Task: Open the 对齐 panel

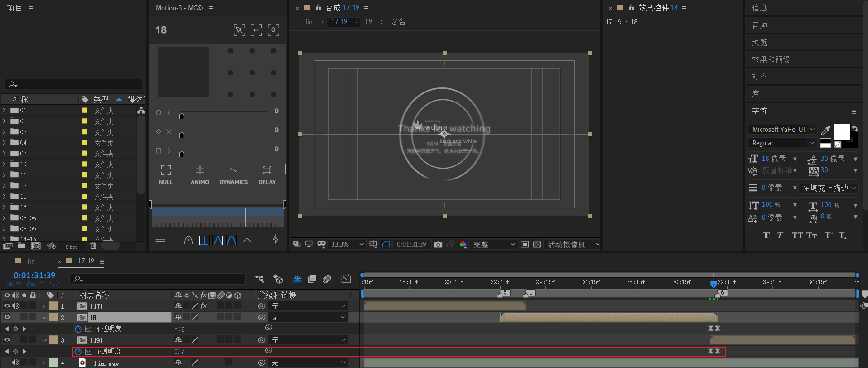Action: (x=759, y=77)
